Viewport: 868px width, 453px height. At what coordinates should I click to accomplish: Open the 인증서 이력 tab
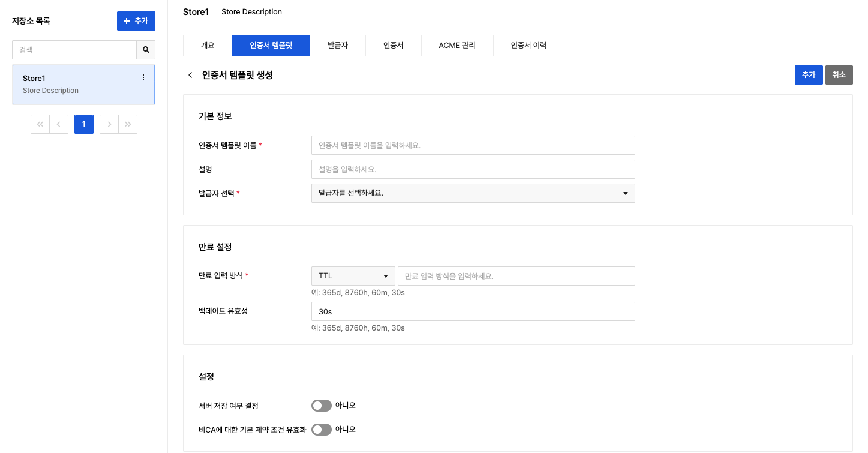click(528, 46)
